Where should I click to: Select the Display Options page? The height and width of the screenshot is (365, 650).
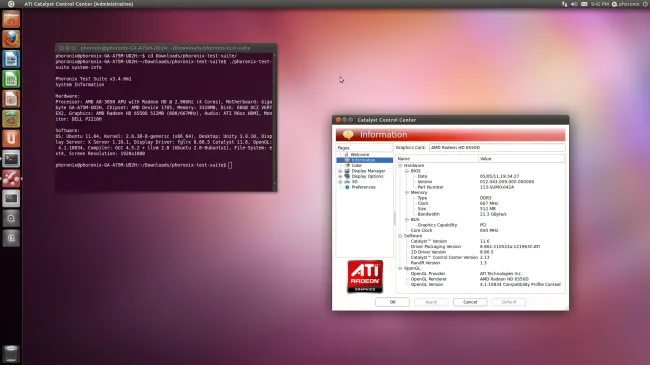coord(367,176)
